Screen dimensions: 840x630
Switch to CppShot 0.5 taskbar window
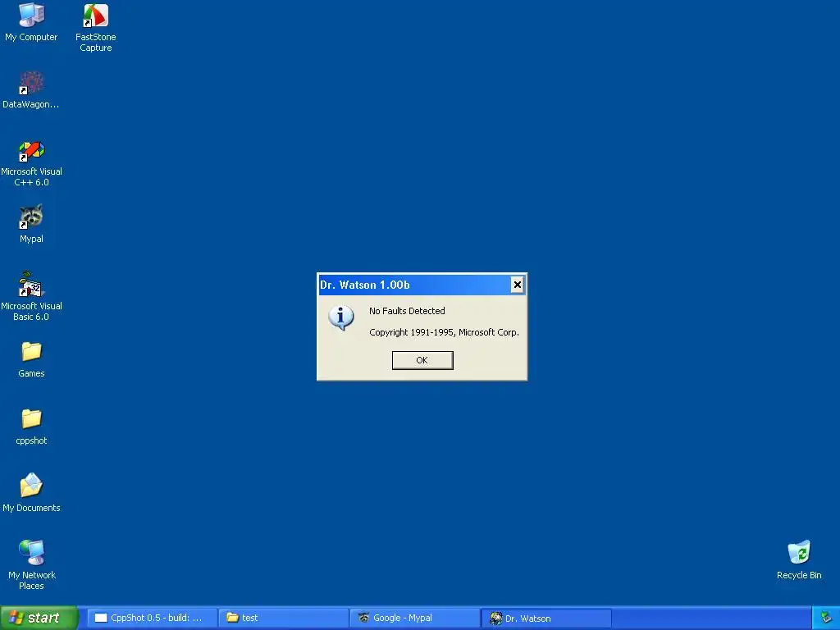tap(152, 618)
